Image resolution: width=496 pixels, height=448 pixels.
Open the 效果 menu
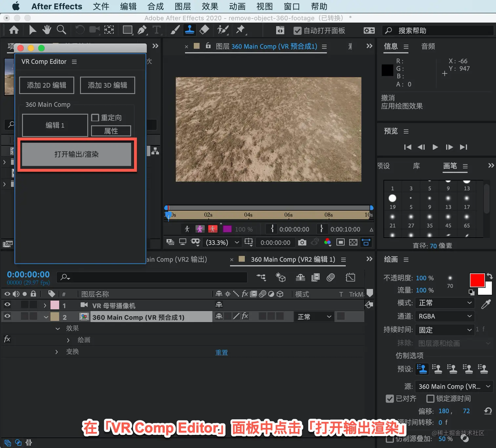210,7
